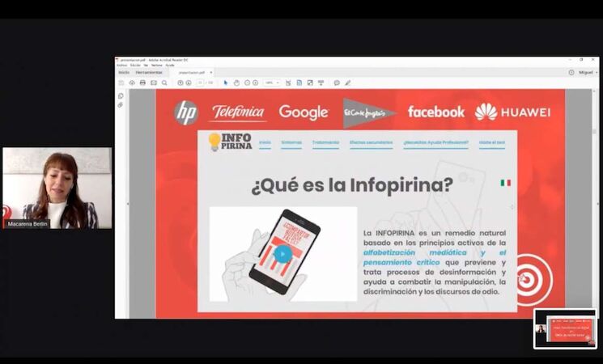Play the video on the phone illustration

282,253
